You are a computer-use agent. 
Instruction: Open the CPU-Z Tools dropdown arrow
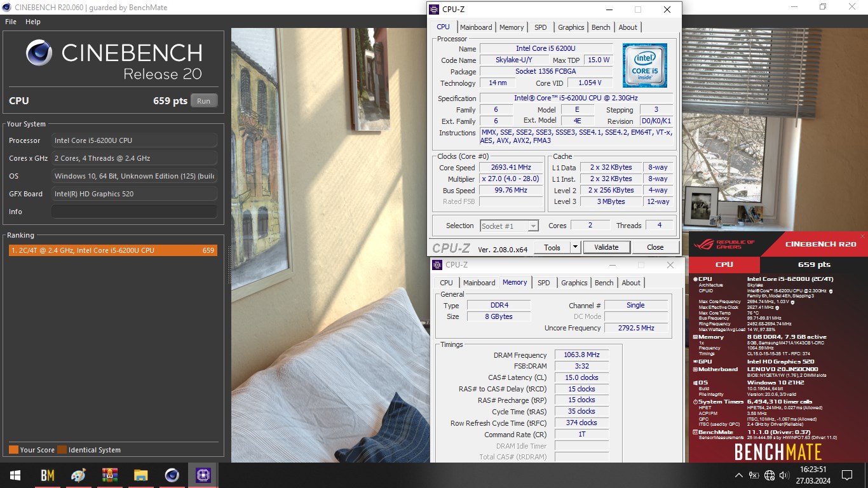[575, 247]
